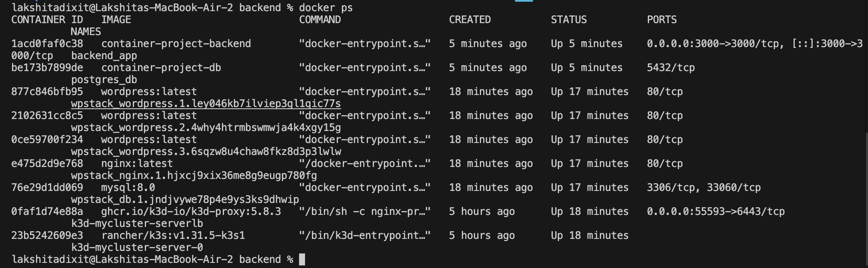Click the postgres_db container name

(x=104, y=80)
